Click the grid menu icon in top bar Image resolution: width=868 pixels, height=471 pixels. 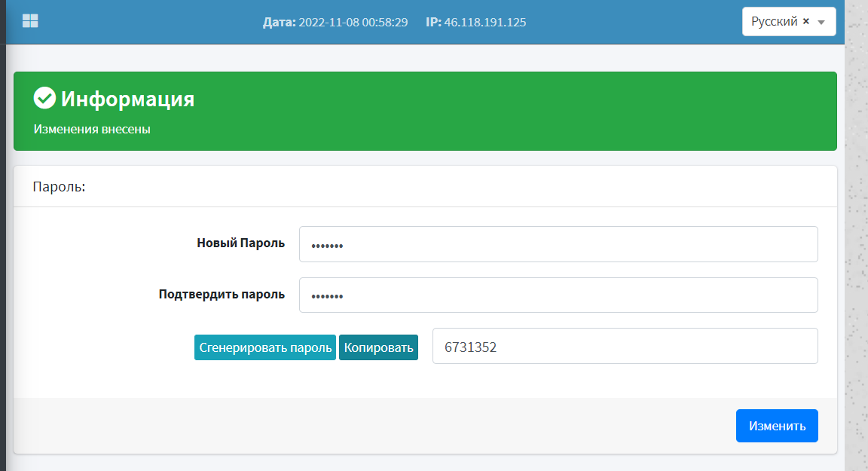(30, 21)
